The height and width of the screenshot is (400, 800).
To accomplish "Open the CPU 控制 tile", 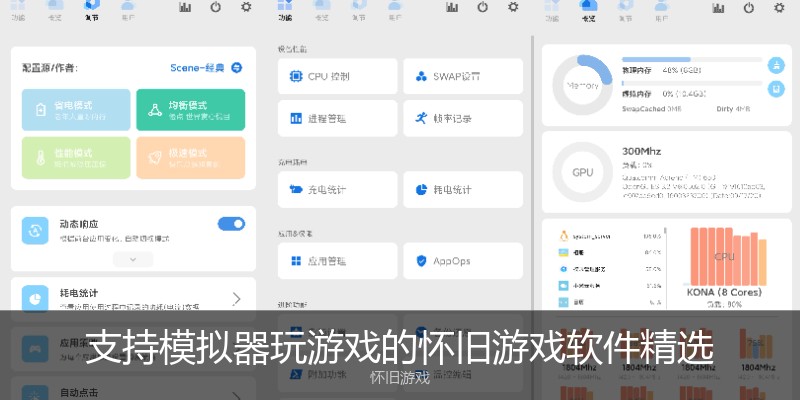I will [x=337, y=77].
